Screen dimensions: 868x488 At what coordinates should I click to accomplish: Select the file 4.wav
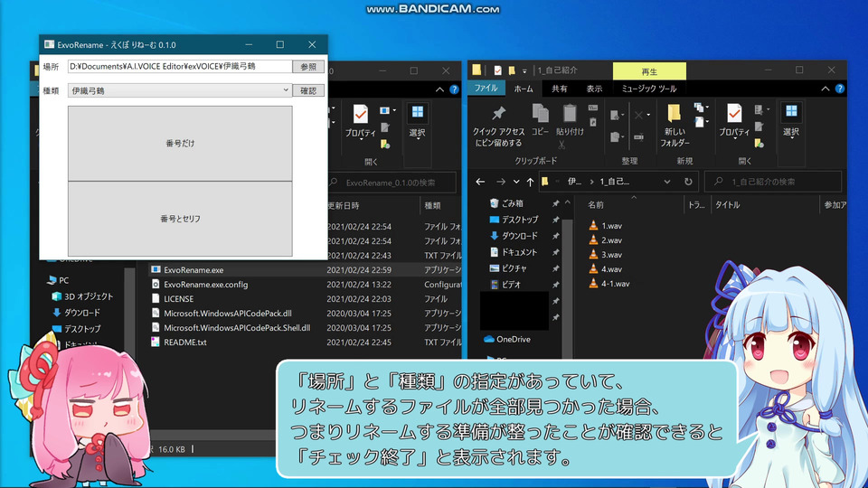point(606,269)
